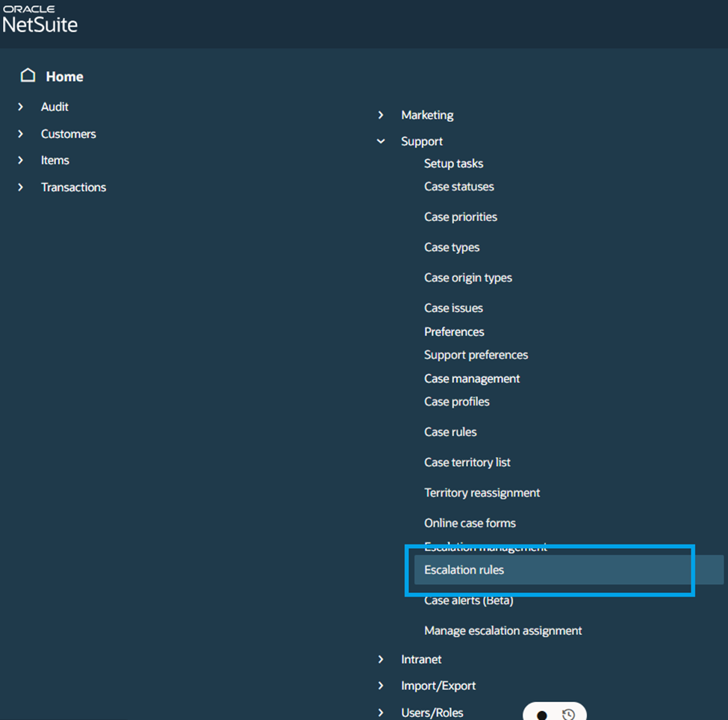Image resolution: width=728 pixels, height=720 pixels.
Task: Click the Oracle NetSuite logo
Action: pyautogui.click(x=40, y=19)
